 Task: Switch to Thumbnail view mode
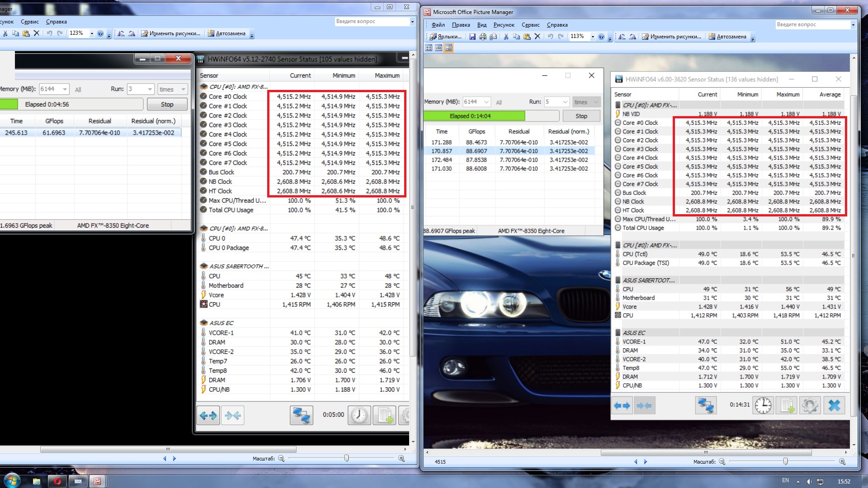pyautogui.click(x=429, y=48)
